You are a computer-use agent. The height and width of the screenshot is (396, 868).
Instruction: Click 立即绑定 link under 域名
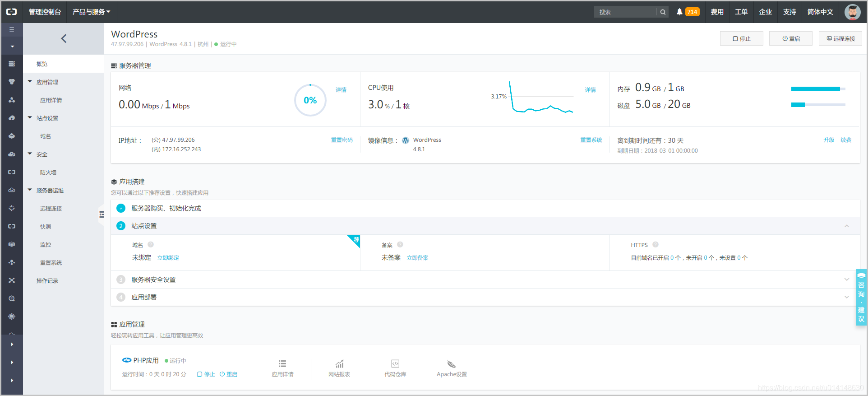click(168, 258)
